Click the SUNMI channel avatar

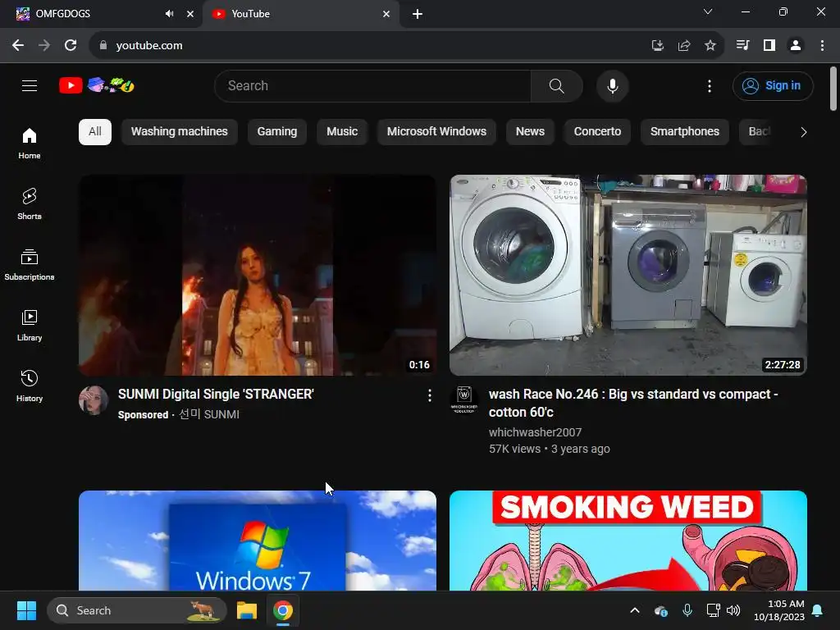tap(94, 399)
